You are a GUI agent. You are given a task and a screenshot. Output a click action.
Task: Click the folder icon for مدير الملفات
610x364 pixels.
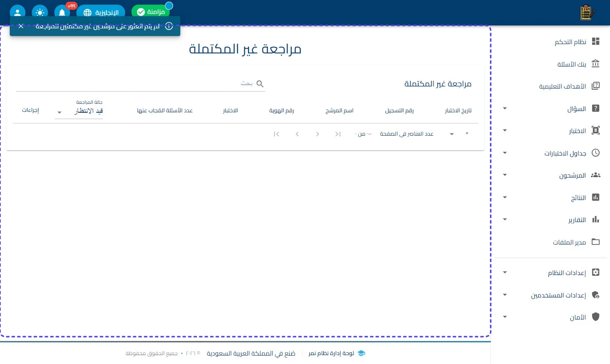click(596, 242)
